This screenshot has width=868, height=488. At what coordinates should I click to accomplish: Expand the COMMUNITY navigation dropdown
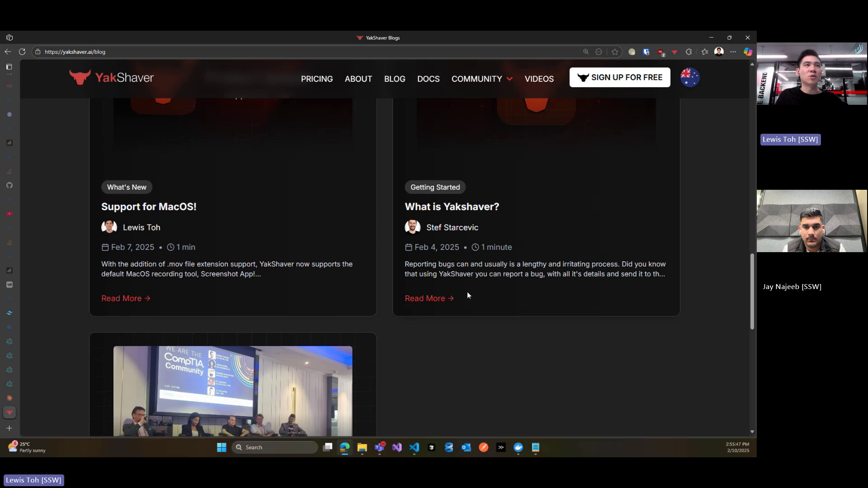[481, 79]
